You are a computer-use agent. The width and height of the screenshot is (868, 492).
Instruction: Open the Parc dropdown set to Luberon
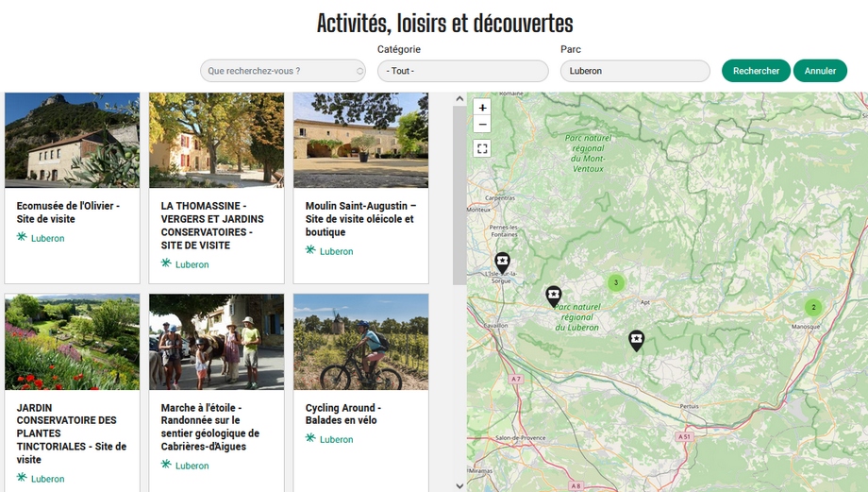point(635,71)
